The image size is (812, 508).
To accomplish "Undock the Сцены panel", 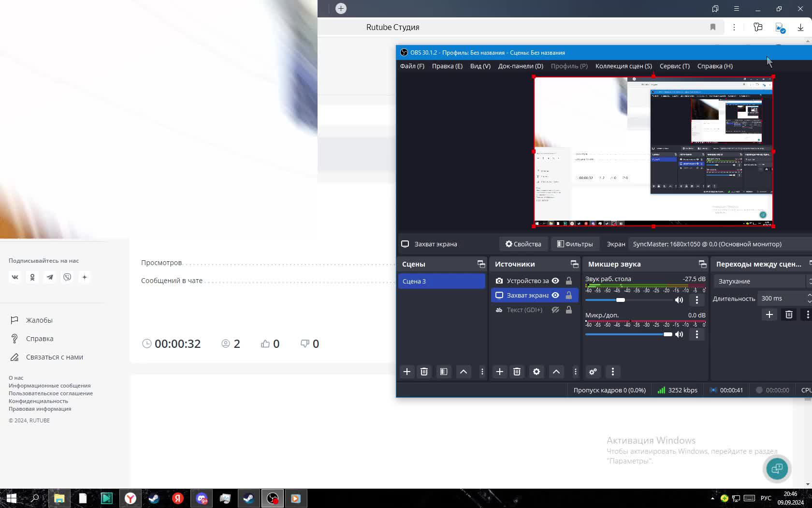I will 481,264.
